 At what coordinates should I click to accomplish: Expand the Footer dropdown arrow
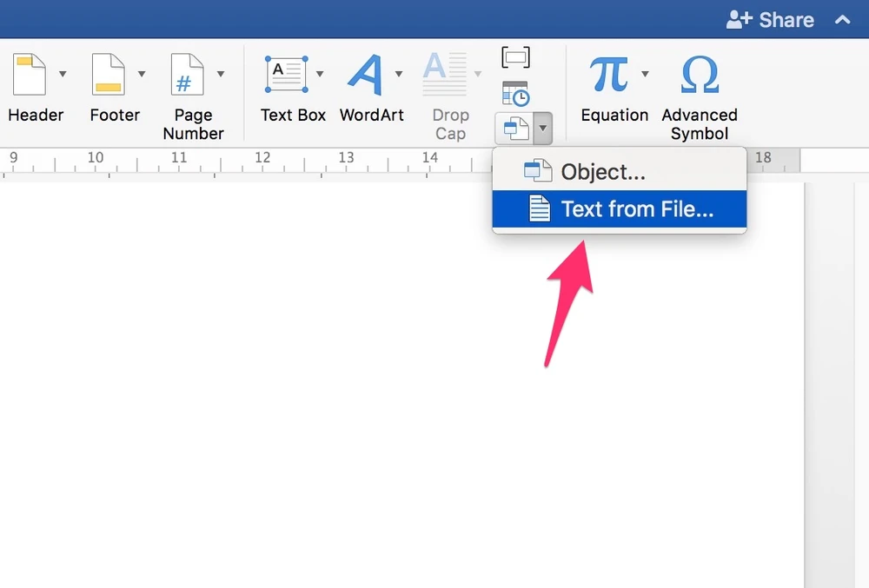coord(142,74)
